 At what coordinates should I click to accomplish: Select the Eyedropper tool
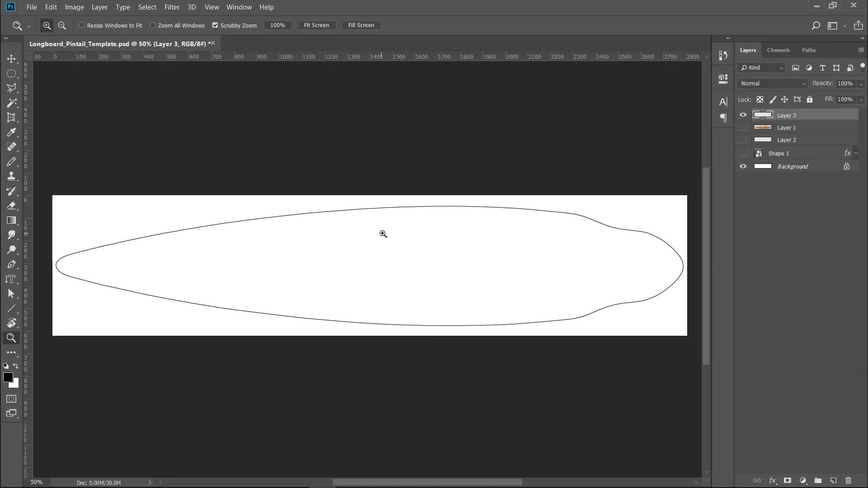[11, 132]
